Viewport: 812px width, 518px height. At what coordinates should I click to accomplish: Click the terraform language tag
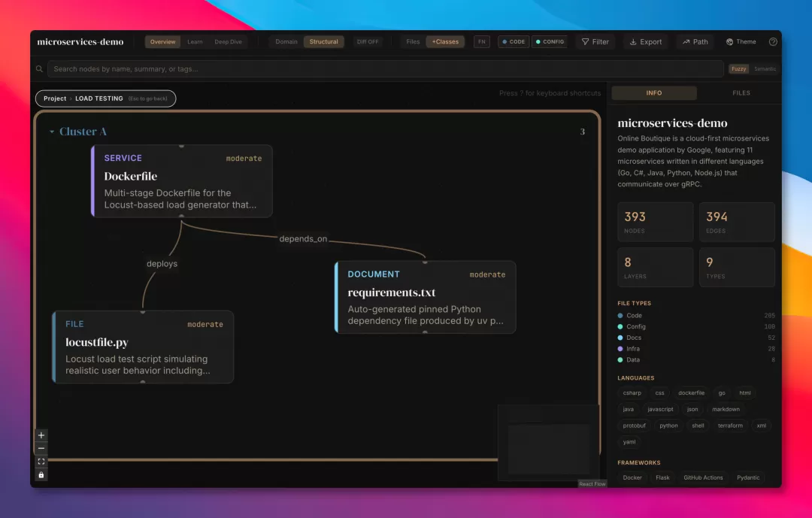(730, 426)
